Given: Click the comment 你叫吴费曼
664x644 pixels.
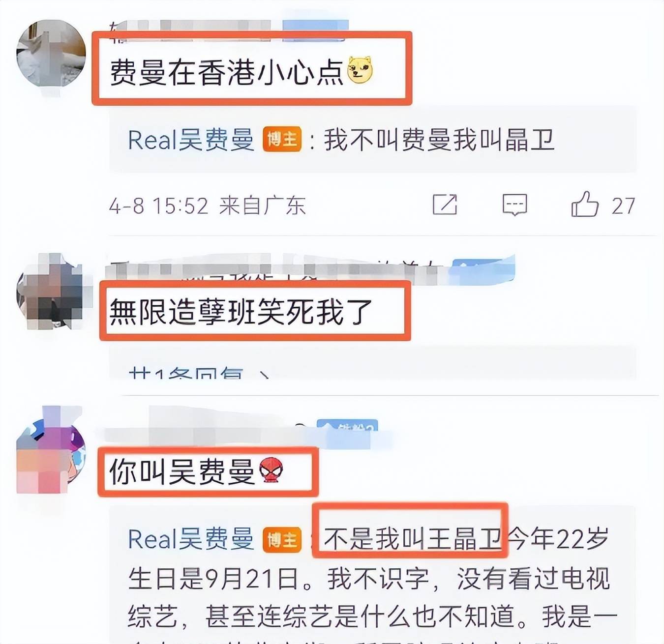Looking at the screenshot, I should pyautogui.click(x=182, y=471).
